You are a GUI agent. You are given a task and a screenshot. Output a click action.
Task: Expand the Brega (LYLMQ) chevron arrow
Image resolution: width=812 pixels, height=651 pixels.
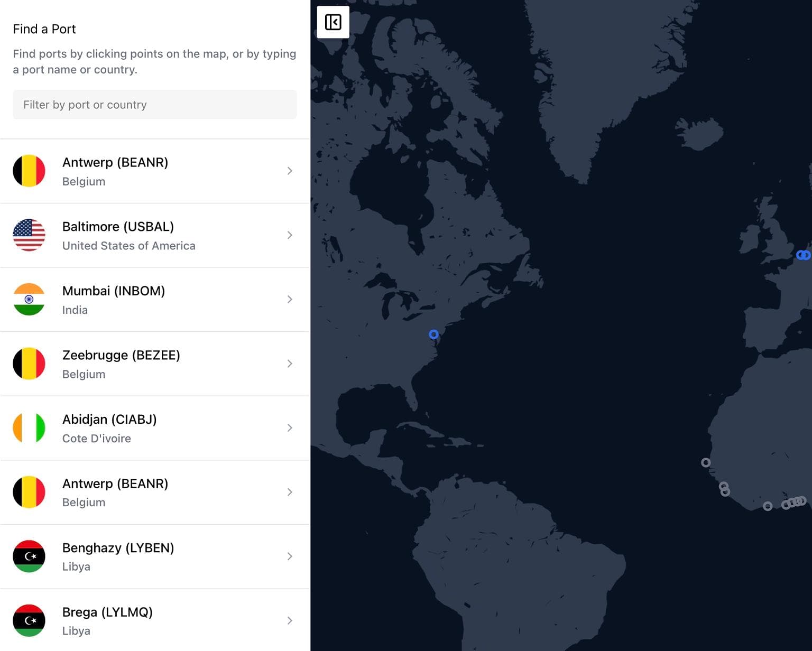[290, 620]
